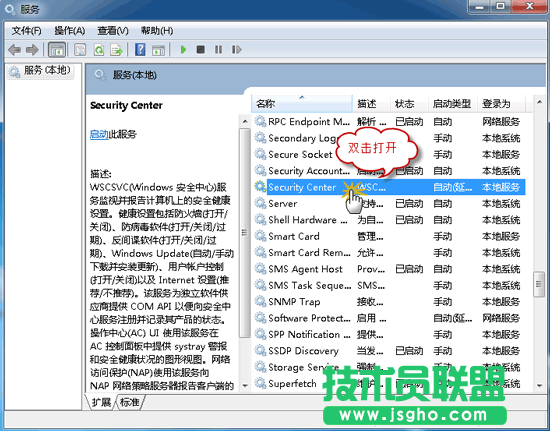
Task: Click the description pane scrollbar thumb
Action: point(245,233)
